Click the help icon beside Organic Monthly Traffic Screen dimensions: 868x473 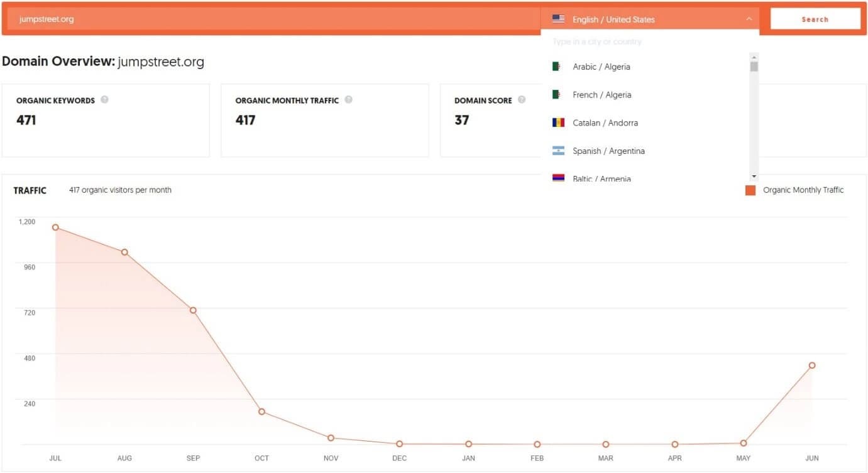pos(348,99)
